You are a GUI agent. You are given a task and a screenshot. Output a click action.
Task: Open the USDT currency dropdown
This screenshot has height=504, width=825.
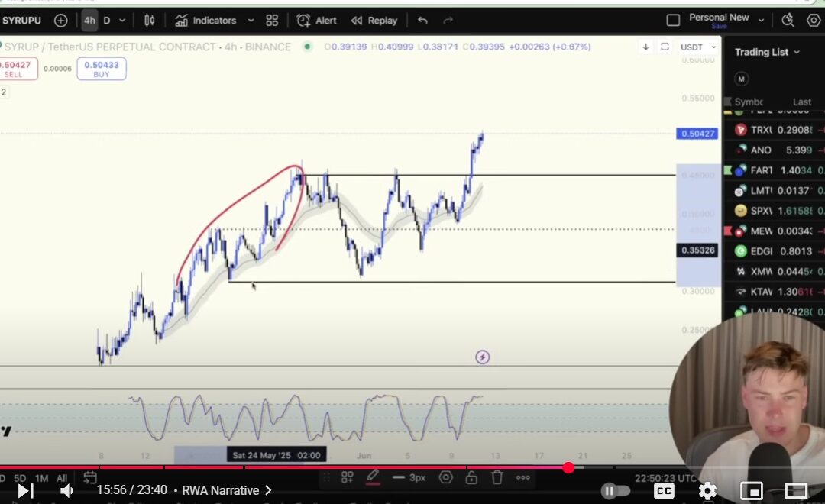point(697,47)
